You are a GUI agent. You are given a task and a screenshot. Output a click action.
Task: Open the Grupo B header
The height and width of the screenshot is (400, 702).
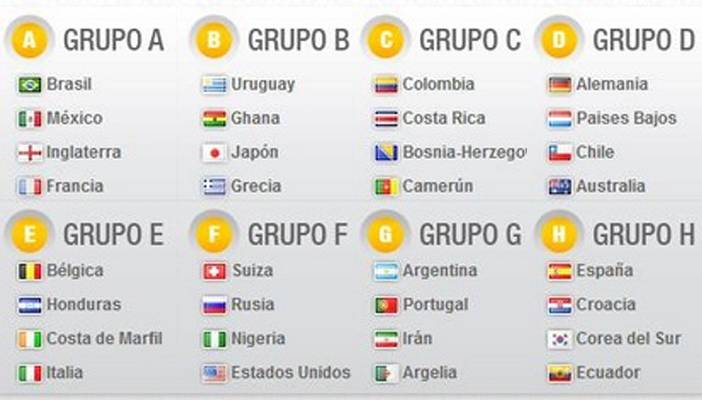(x=298, y=41)
